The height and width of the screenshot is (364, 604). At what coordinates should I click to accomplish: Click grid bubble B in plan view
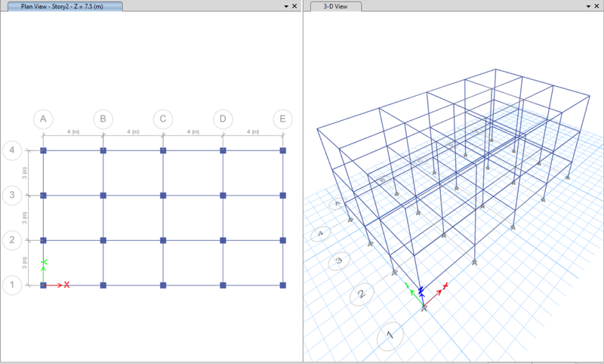[x=103, y=119]
